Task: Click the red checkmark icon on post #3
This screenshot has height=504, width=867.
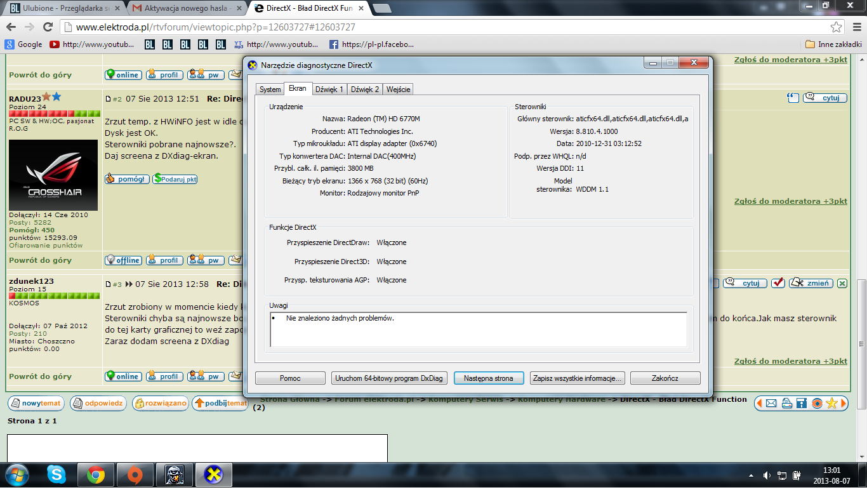Action: tap(778, 283)
